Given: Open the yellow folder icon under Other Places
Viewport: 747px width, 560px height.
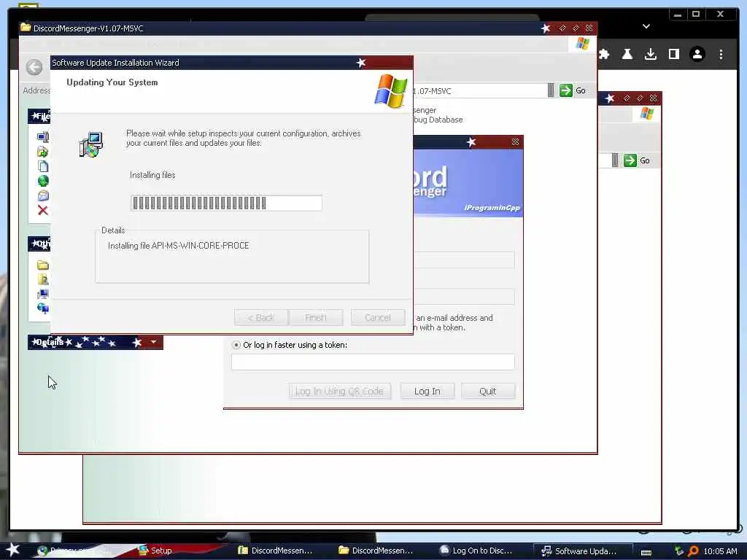Looking at the screenshot, I should pos(43,265).
